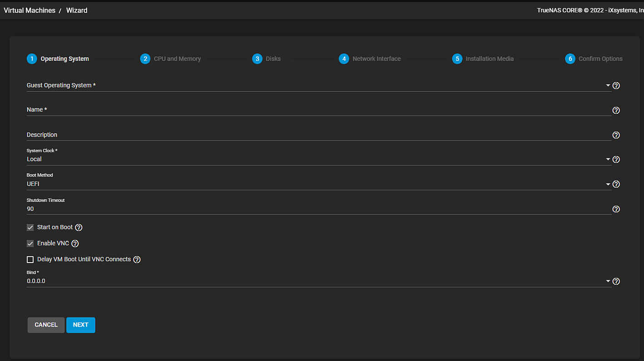The width and height of the screenshot is (644, 361).
Task: Jump to the Network Interface step
Action: point(370,59)
